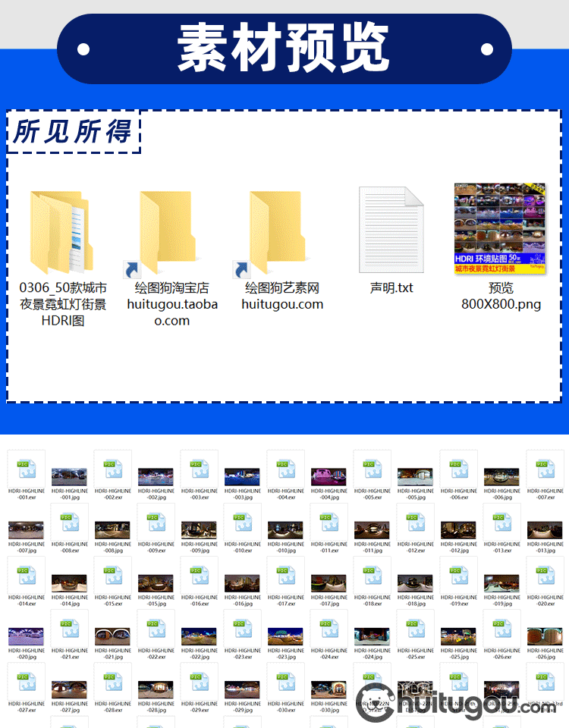Viewport: 569px width, 728px height.
Task: Select the HDRI-HIGHLINE-025.exr file icon
Action: pyautogui.click(x=415, y=628)
